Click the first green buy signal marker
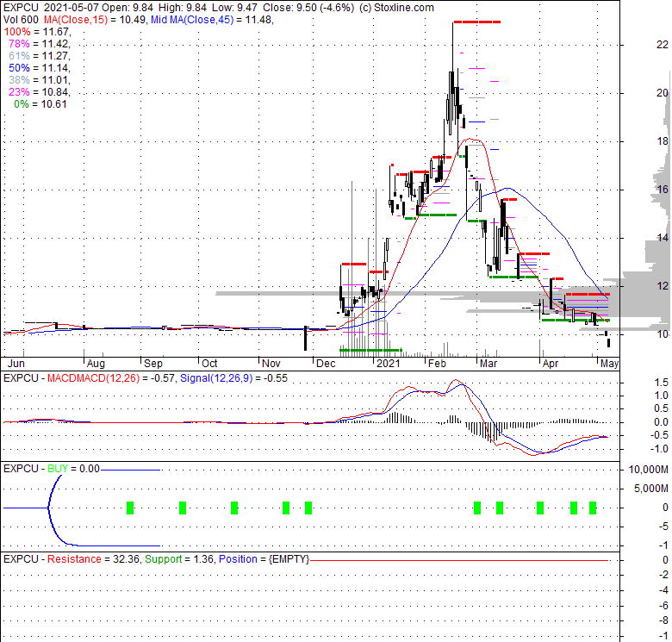 [130, 508]
